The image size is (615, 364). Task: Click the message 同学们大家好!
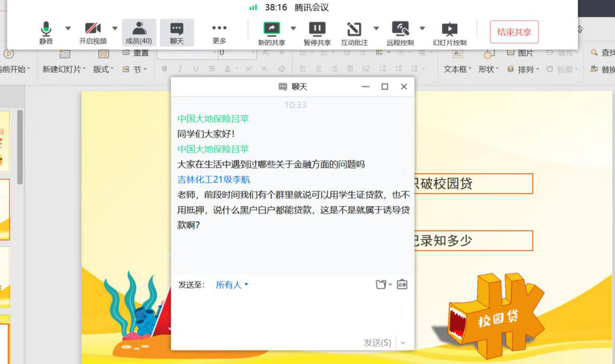[206, 134]
